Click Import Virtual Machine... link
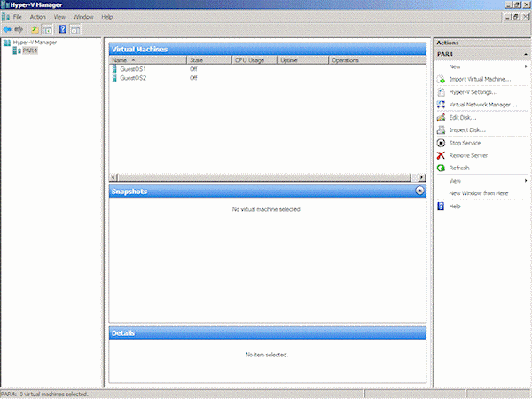532x399 pixels. [480, 80]
